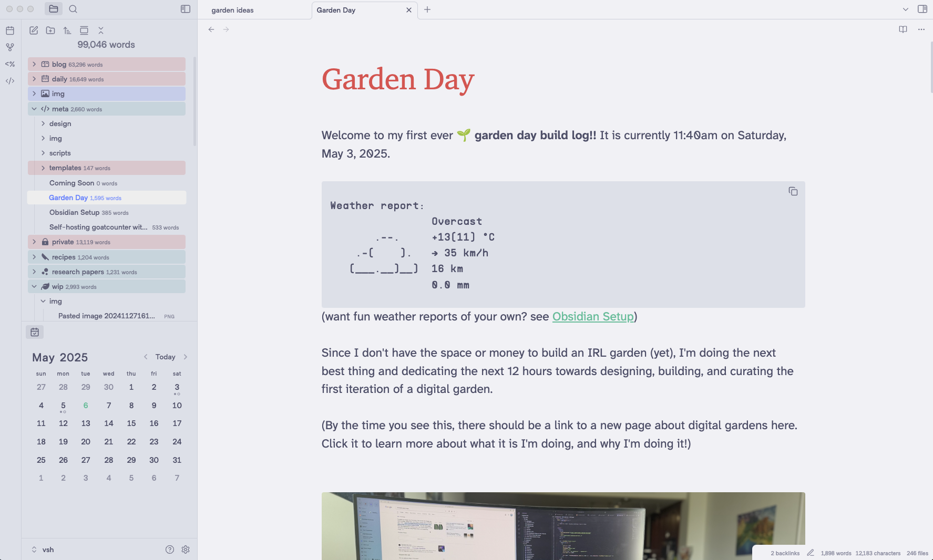The width and height of the screenshot is (933, 560).
Task: Click the Garden Day title heading
Action: [398, 79]
